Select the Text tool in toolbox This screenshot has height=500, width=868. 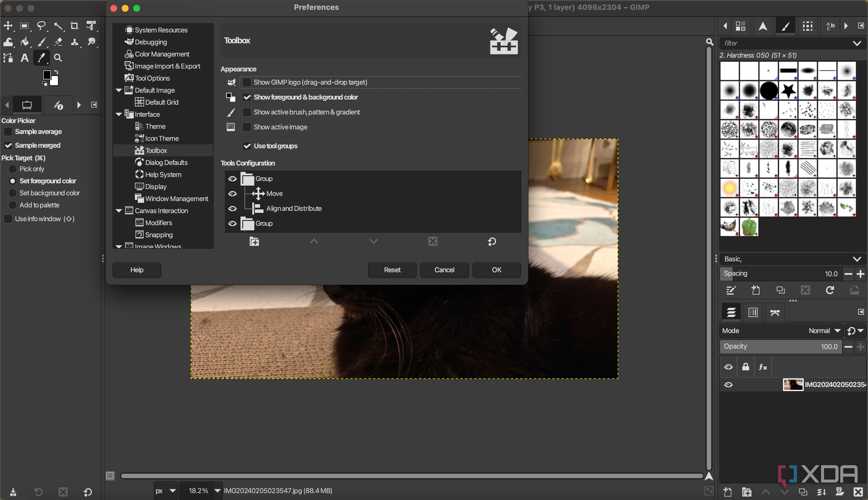[x=24, y=58]
